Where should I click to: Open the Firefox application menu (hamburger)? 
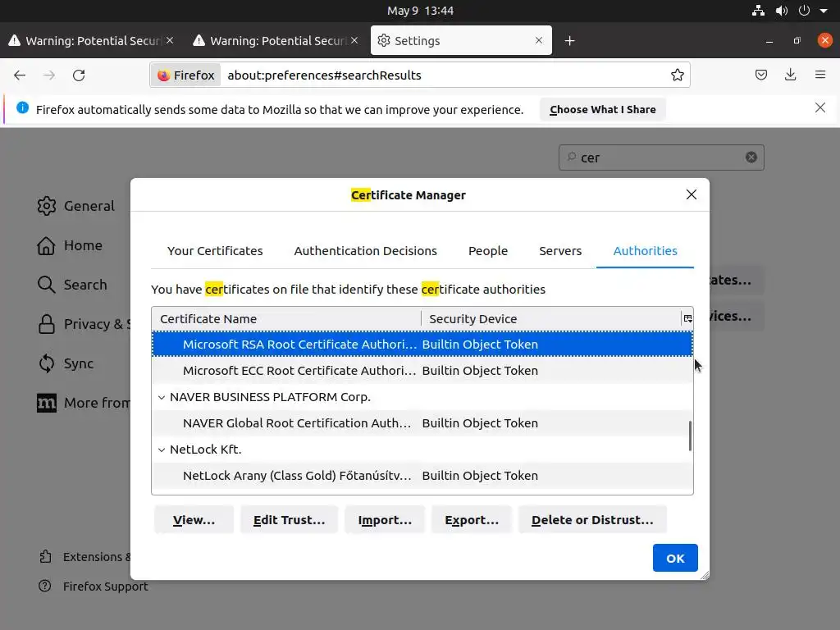pos(820,75)
